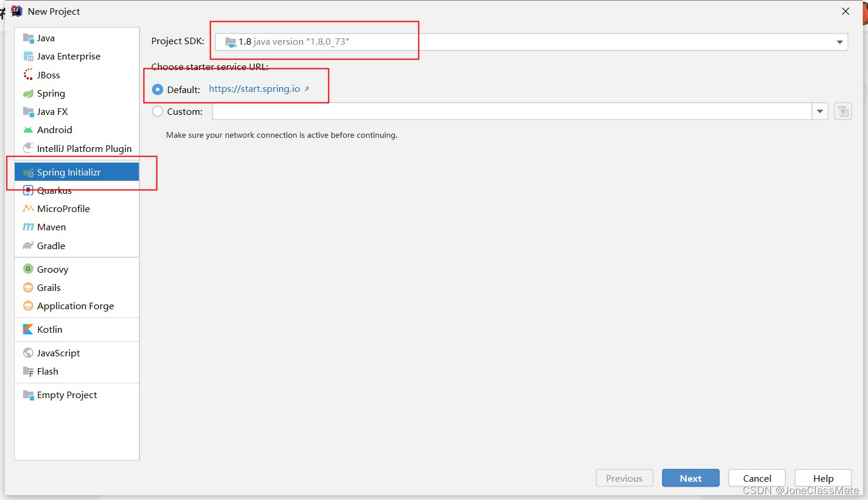Select Kotlin project type
Screen dimensions: 868x500
[x=77, y=329]
